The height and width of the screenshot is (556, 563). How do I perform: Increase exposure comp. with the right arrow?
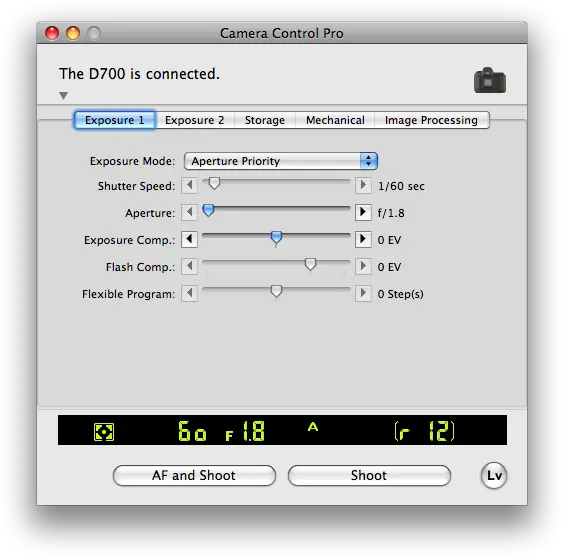click(363, 239)
